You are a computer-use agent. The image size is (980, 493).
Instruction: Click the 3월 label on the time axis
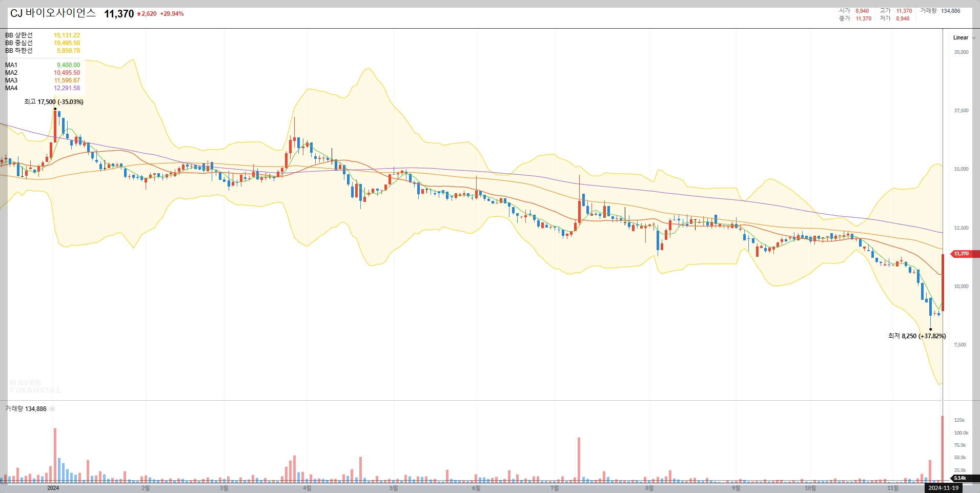click(224, 488)
